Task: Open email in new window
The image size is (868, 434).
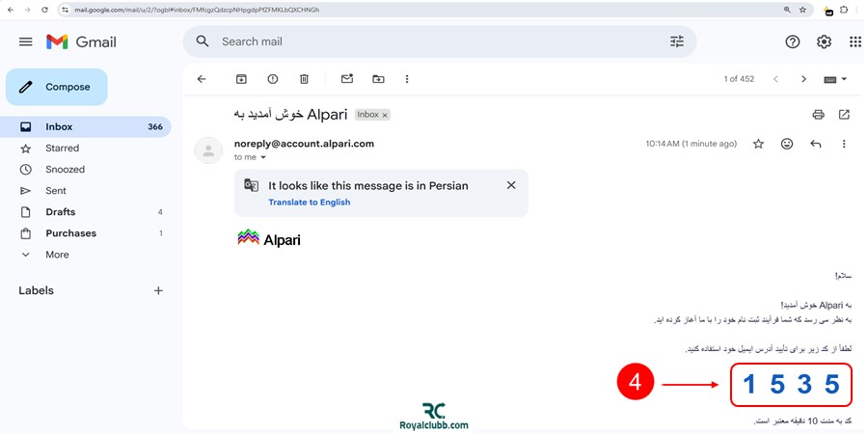Action: [x=844, y=115]
